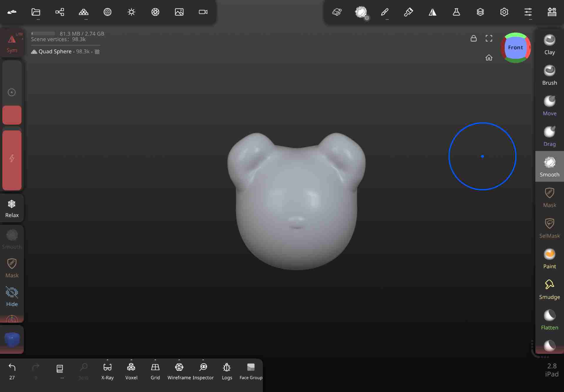Open the Miscellaneous flask menu

456,12
